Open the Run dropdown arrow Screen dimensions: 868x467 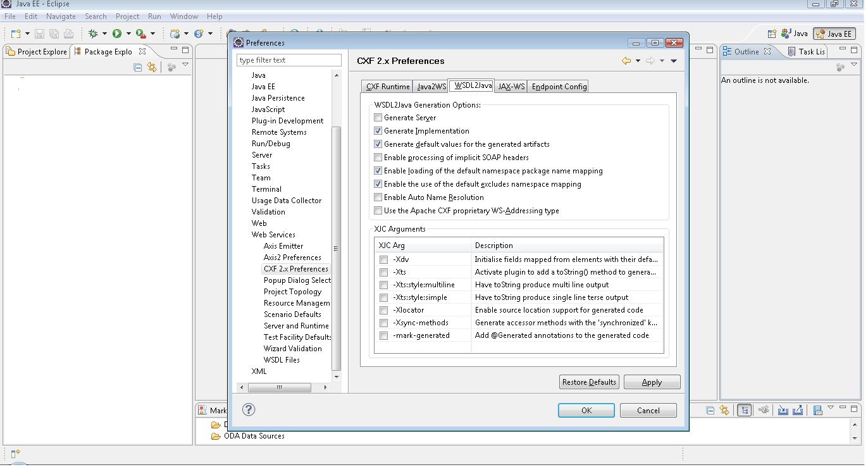(x=128, y=34)
